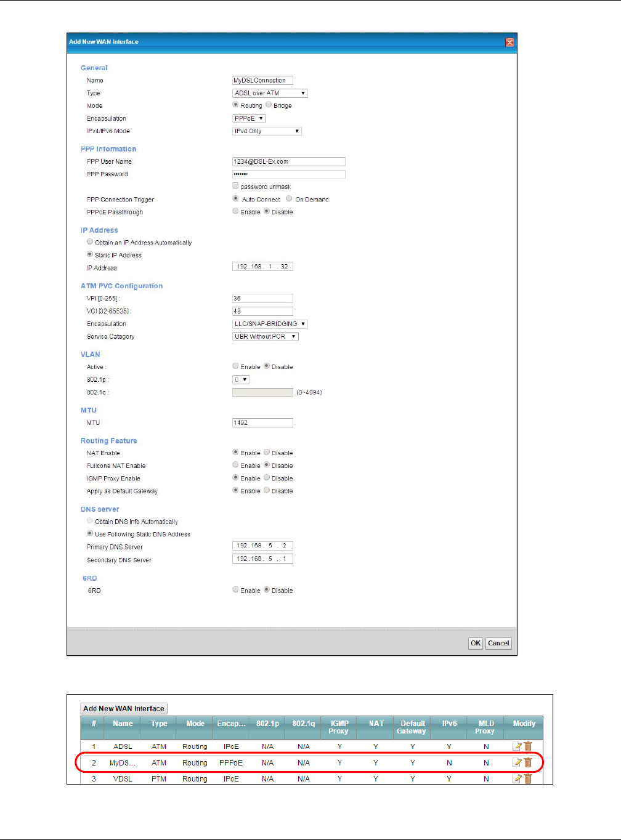
Task: Click the 802.1q VLAN ID field
Action: (262, 392)
